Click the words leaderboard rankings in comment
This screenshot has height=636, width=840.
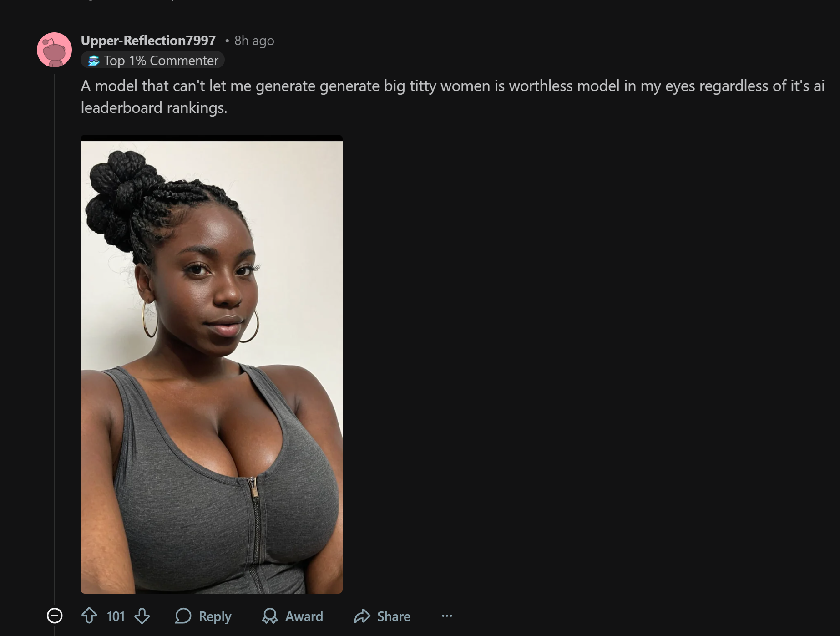click(154, 108)
